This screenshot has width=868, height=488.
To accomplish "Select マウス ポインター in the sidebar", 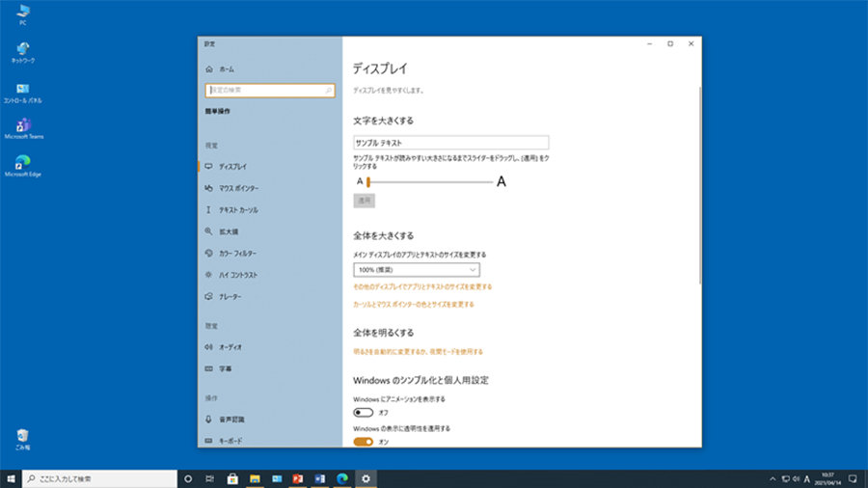I will pyautogui.click(x=237, y=188).
